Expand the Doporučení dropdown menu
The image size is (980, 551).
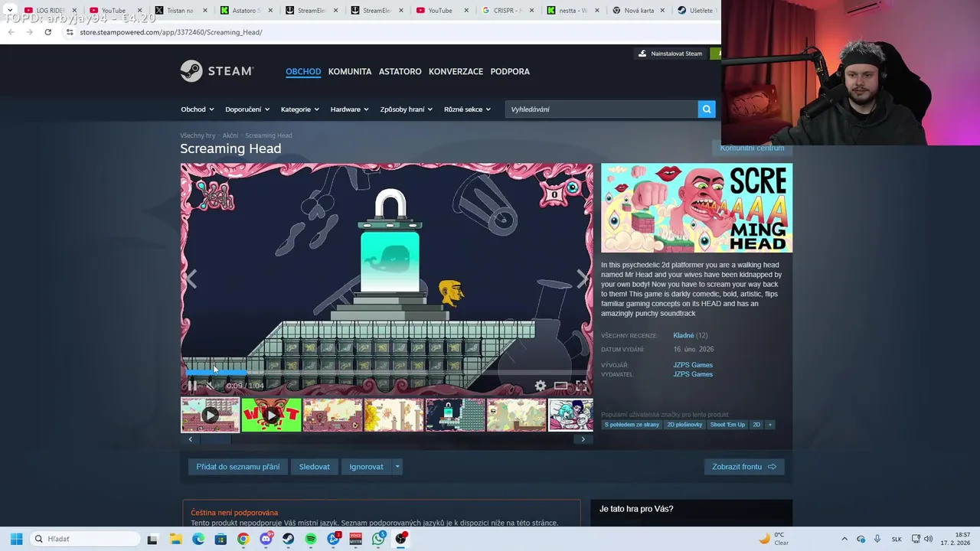tap(247, 109)
